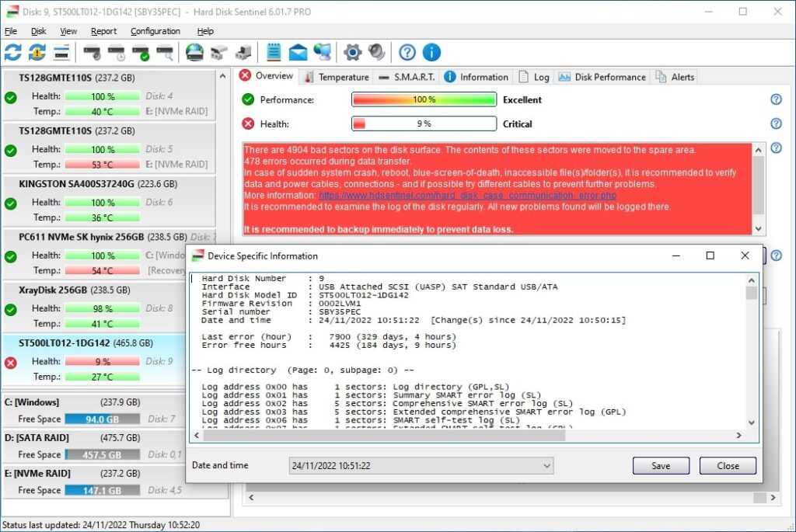796x532 pixels.
Task: Click the disk with magnifier toolbar icon
Action: (x=165, y=52)
